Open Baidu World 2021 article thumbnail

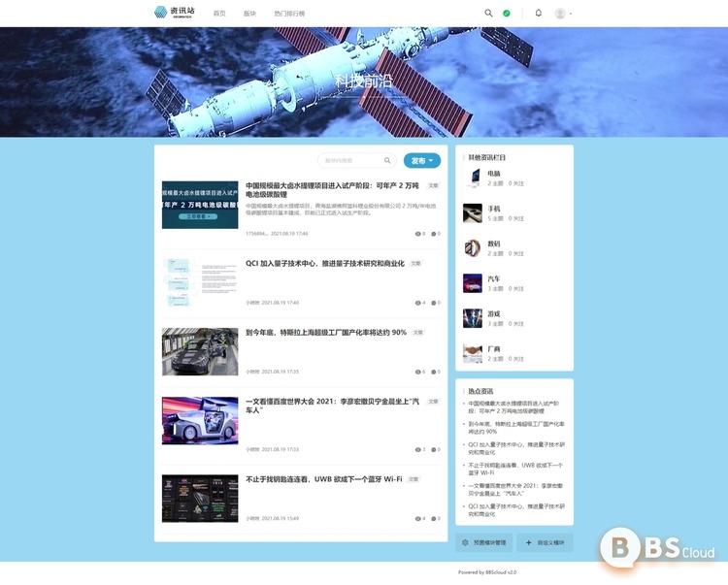point(200,420)
